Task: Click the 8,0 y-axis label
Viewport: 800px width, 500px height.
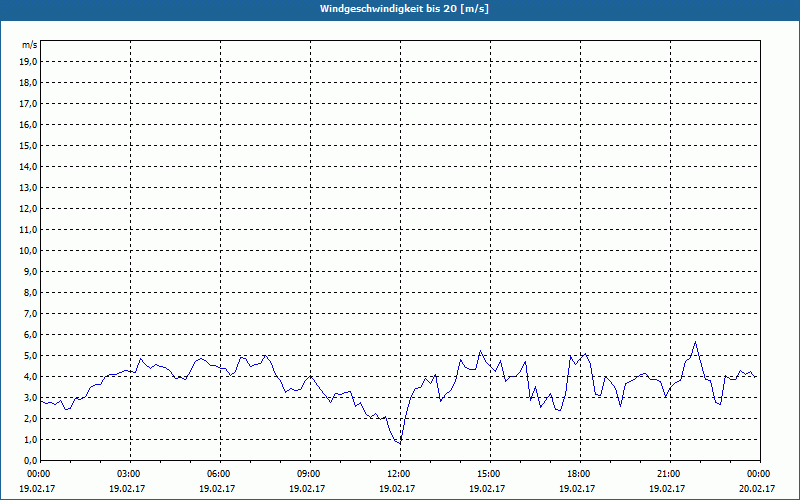Action: [31, 293]
